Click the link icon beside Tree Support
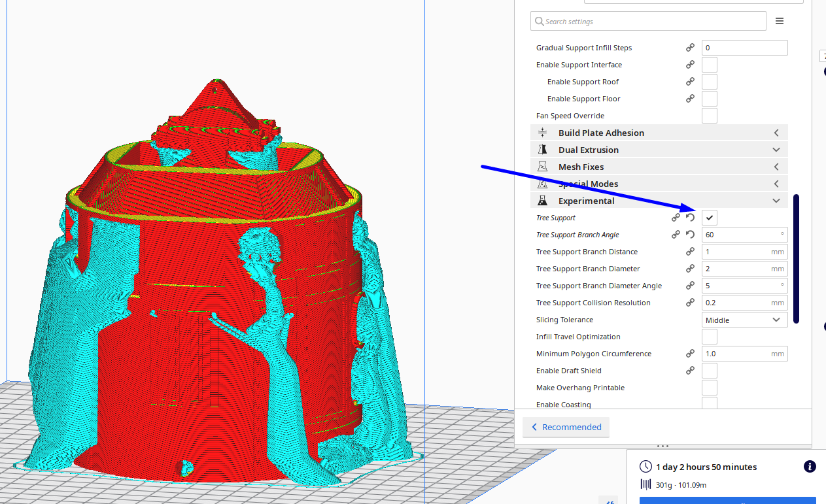The height and width of the screenshot is (504, 826). point(676,218)
